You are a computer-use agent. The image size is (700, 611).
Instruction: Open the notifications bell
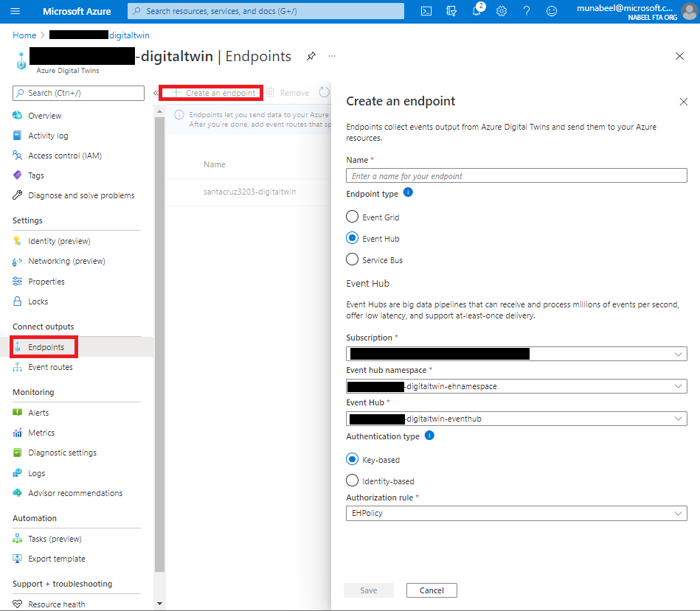[x=477, y=10]
